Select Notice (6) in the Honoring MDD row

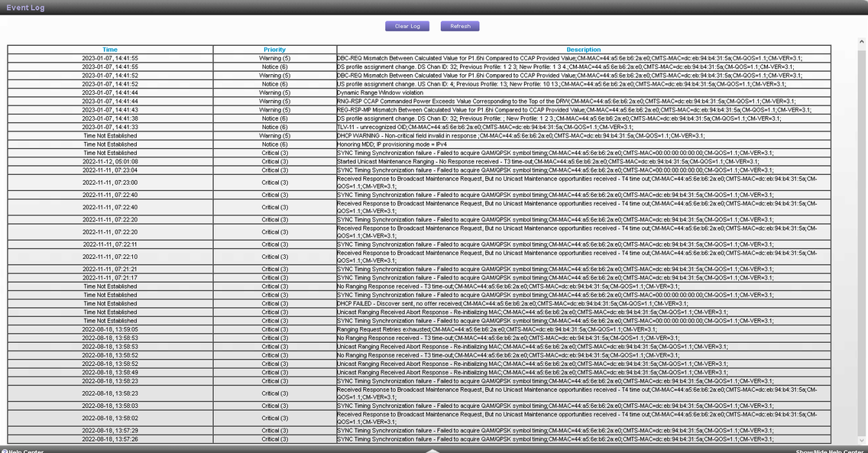(x=274, y=144)
